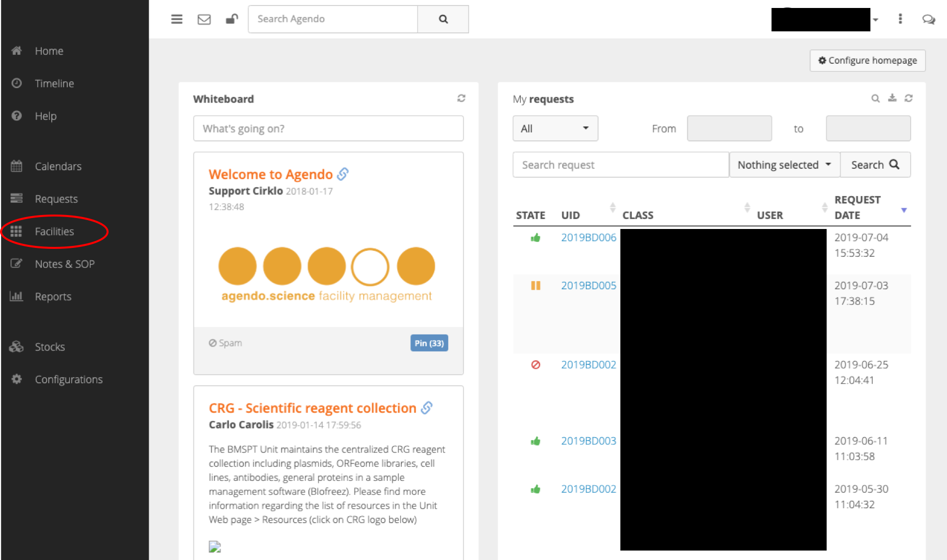The width and height of the screenshot is (947, 560).
Task: Click the Search button in My requests
Action: tap(875, 165)
